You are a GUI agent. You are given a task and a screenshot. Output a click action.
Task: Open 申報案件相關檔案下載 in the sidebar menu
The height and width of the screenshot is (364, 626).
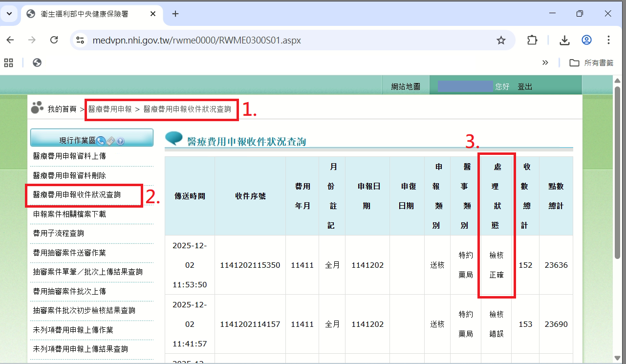pyautogui.click(x=69, y=214)
